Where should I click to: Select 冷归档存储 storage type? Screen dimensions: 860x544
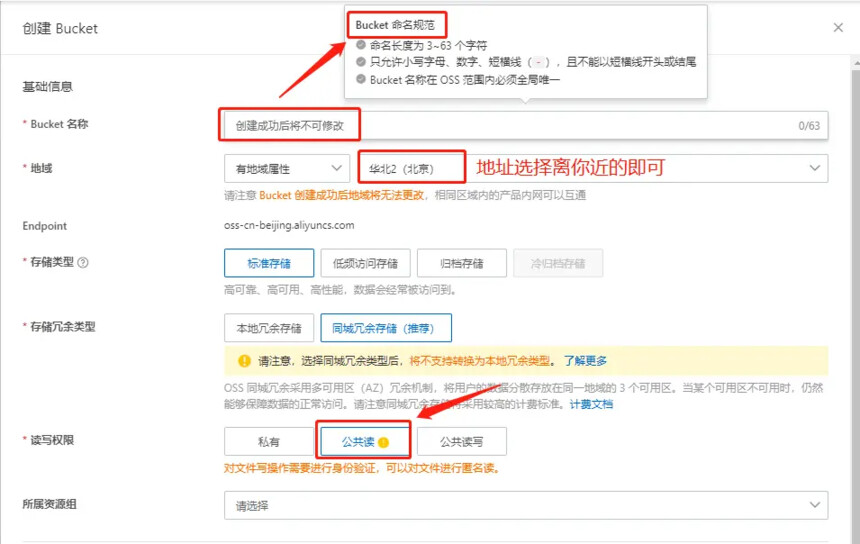(558, 263)
